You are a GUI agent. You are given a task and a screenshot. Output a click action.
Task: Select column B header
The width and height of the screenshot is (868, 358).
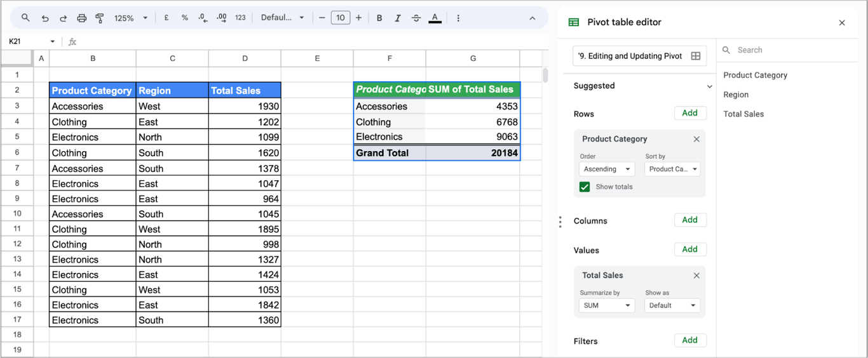click(93, 58)
